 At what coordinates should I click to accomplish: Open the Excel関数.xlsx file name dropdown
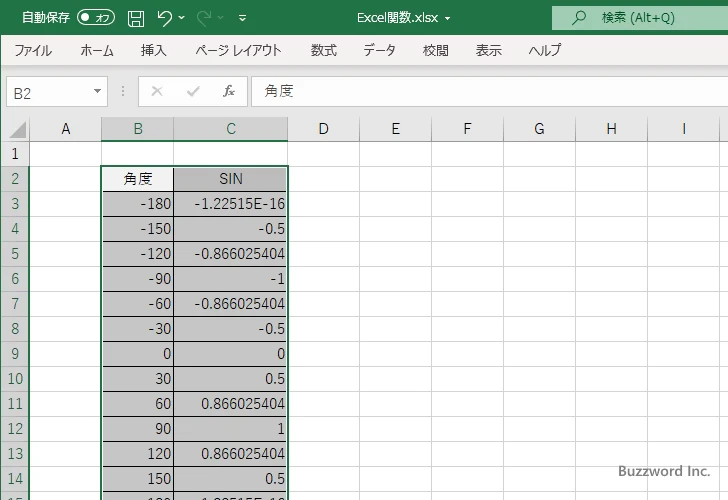pos(448,18)
